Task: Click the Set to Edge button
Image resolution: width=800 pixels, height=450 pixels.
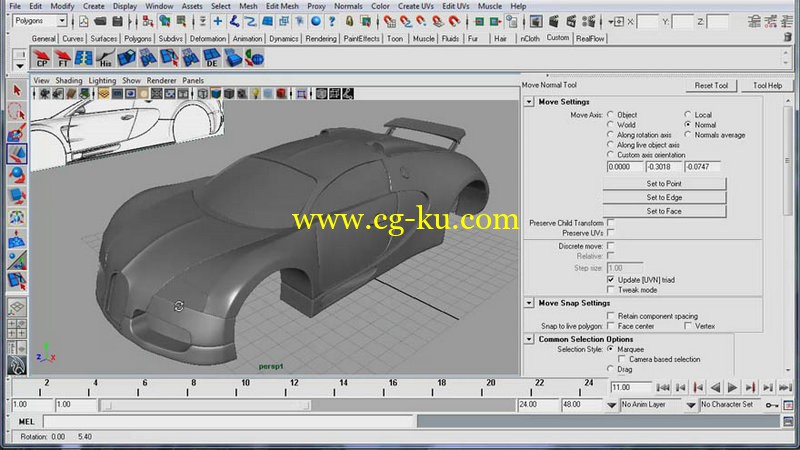Action: pos(664,197)
